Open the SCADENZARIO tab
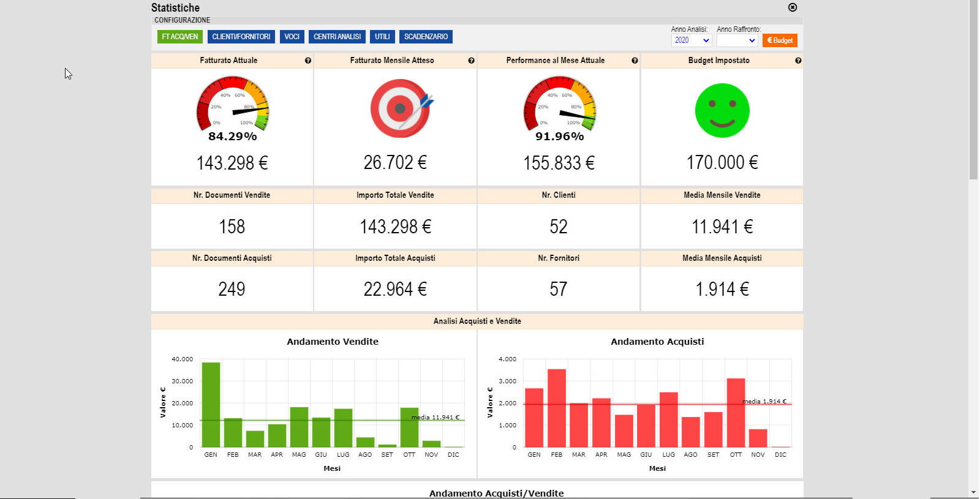 point(426,37)
